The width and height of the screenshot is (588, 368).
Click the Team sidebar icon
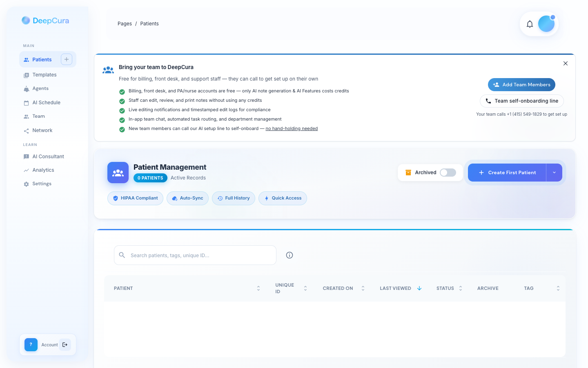click(26, 117)
